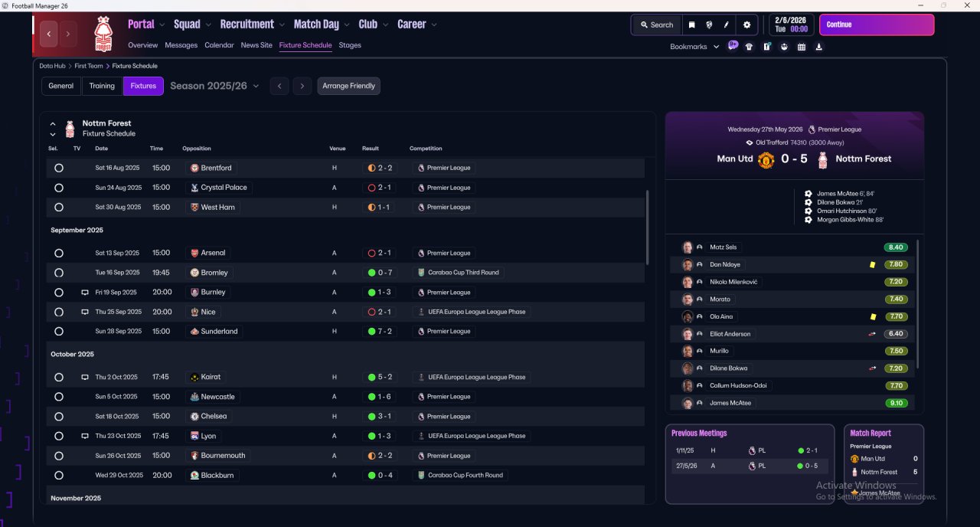Screen dimensions: 980x527
Task: Open the Portal dropdown menu
Action: pos(146,25)
